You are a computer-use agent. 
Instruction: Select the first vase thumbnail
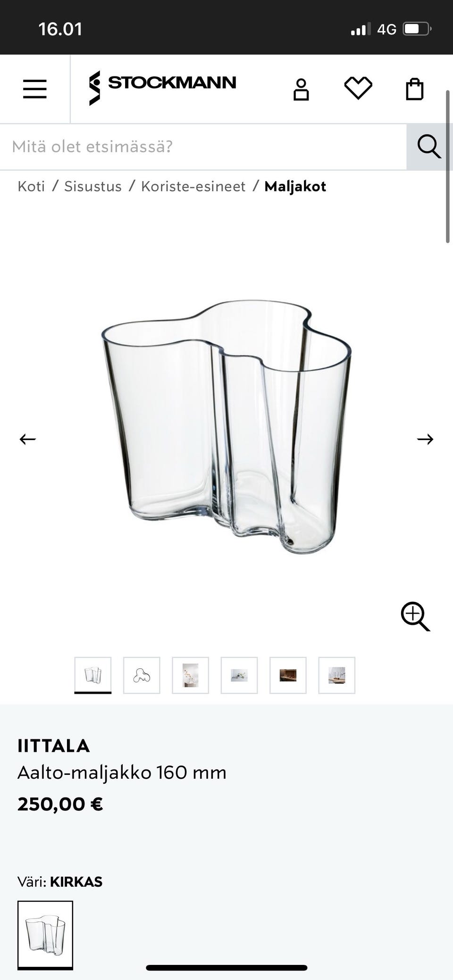tap(93, 675)
